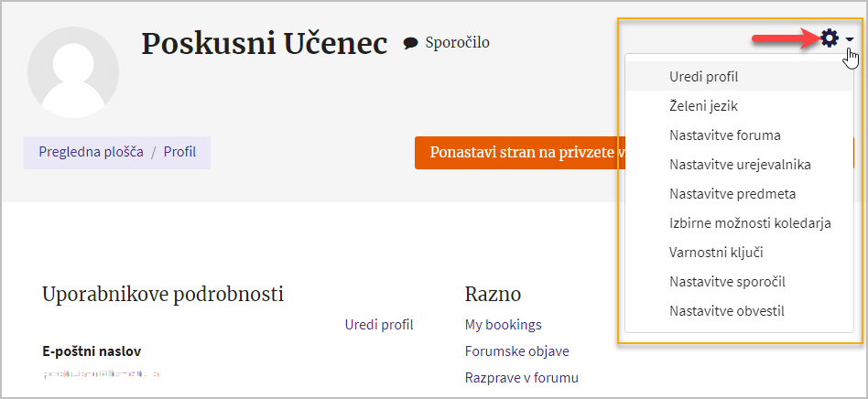Viewport: 868px width, 399px height.
Task: Click the Profil breadcrumb link
Action: (179, 152)
